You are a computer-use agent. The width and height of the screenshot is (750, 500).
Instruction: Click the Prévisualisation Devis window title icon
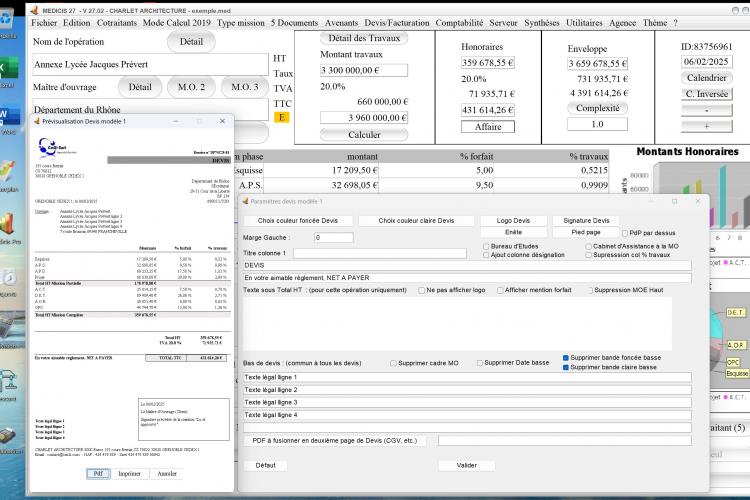coord(36,121)
